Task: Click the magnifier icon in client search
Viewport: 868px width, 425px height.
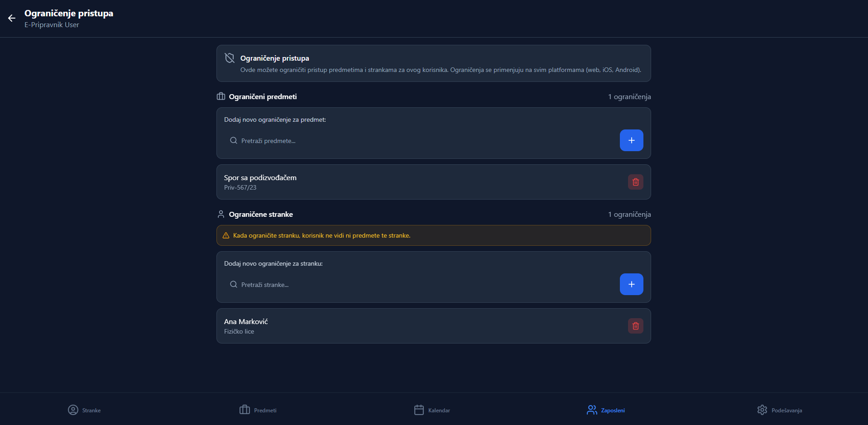Action: click(234, 285)
